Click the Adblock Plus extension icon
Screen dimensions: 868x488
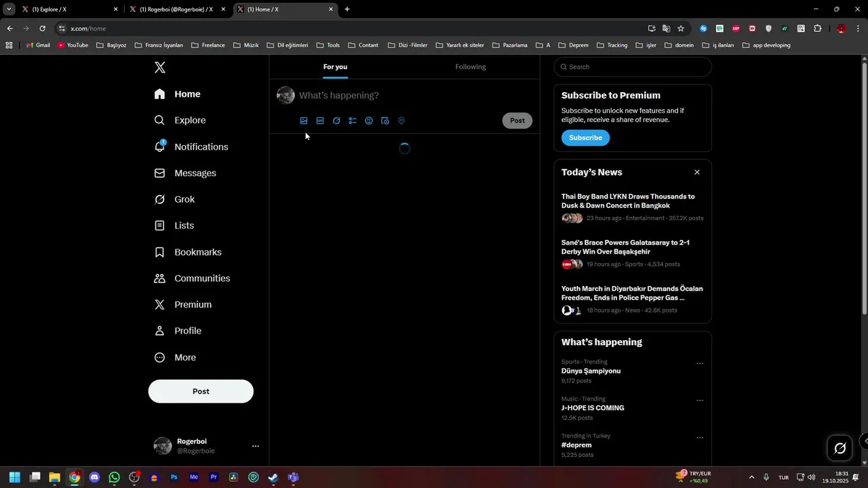coord(736,28)
